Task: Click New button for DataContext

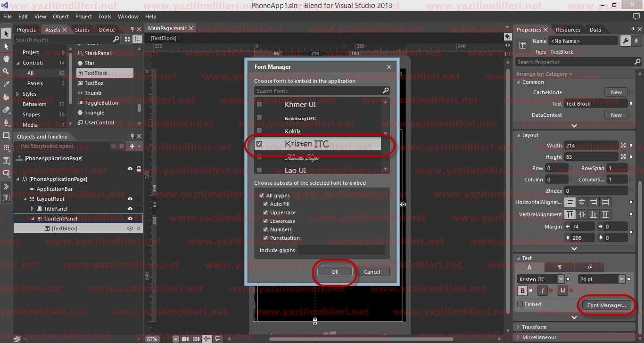Action: pyautogui.click(x=616, y=115)
